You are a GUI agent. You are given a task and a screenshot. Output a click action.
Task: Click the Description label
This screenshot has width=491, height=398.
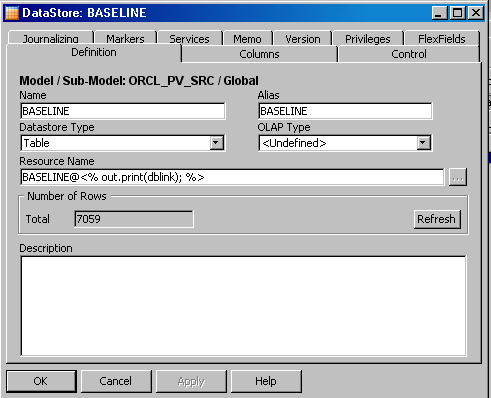pyautogui.click(x=46, y=248)
